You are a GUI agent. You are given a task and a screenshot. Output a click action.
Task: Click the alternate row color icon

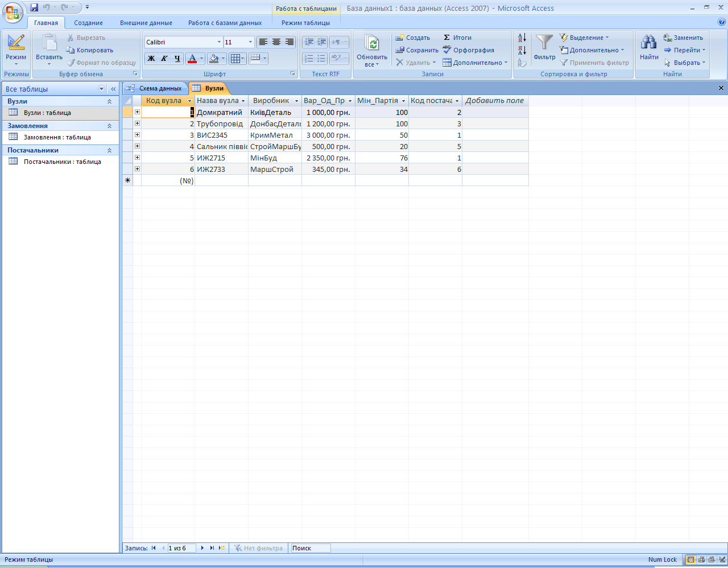point(255,58)
